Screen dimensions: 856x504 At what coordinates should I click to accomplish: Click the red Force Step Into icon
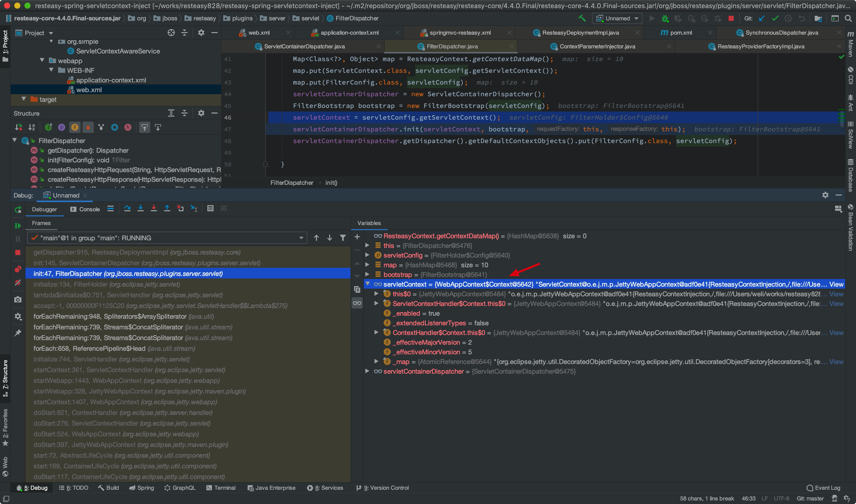click(154, 208)
